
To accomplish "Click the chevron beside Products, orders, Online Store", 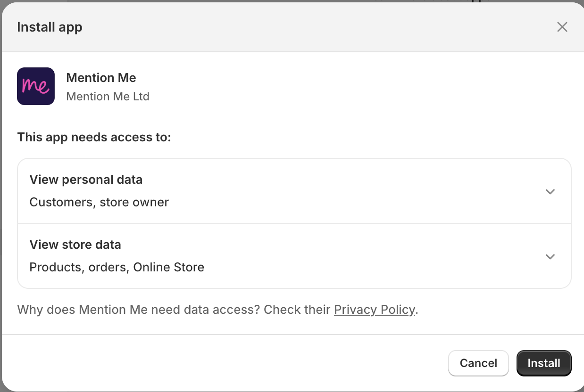I will pyautogui.click(x=550, y=256).
